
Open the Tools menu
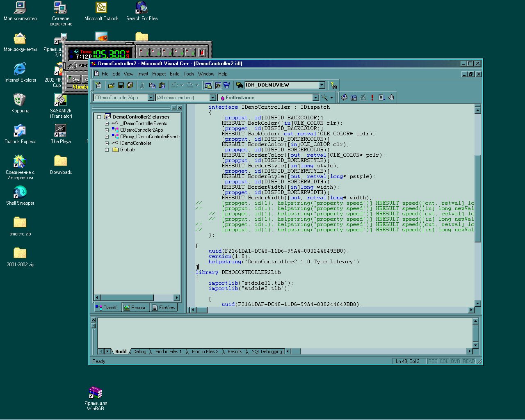(x=189, y=74)
